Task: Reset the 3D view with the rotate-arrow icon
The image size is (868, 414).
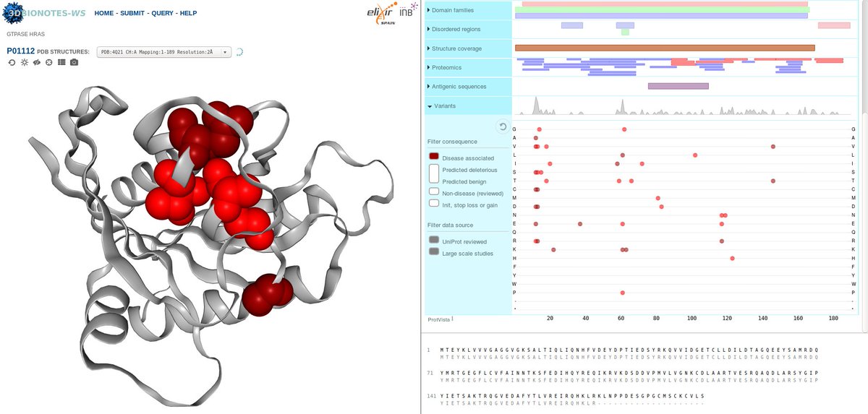Action: [x=12, y=63]
